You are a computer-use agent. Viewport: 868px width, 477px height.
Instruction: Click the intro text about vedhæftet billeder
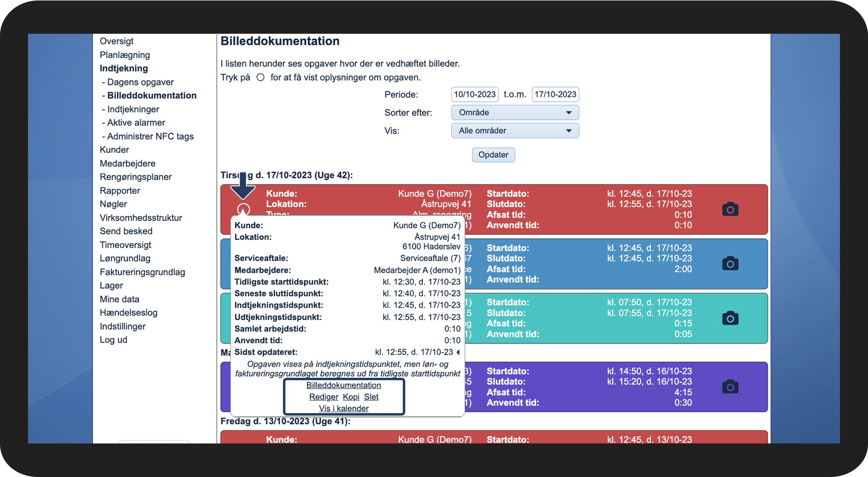[x=340, y=64]
